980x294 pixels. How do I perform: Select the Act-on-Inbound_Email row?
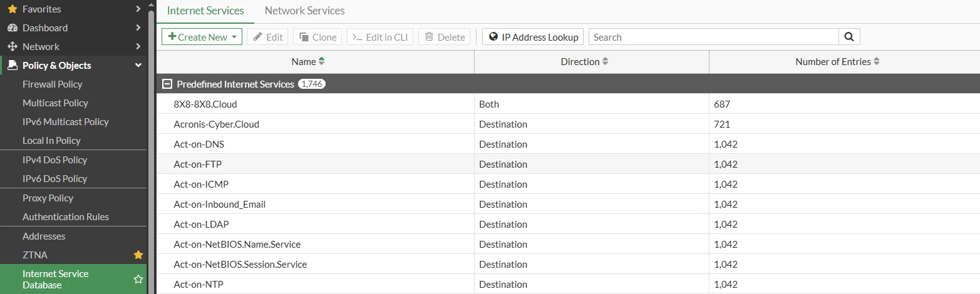point(568,204)
